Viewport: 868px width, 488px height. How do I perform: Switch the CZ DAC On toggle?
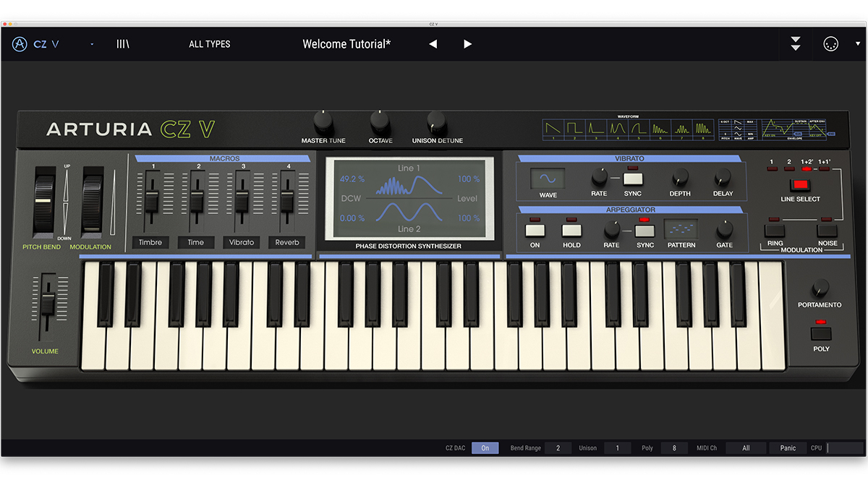pyautogui.click(x=485, y=448)
